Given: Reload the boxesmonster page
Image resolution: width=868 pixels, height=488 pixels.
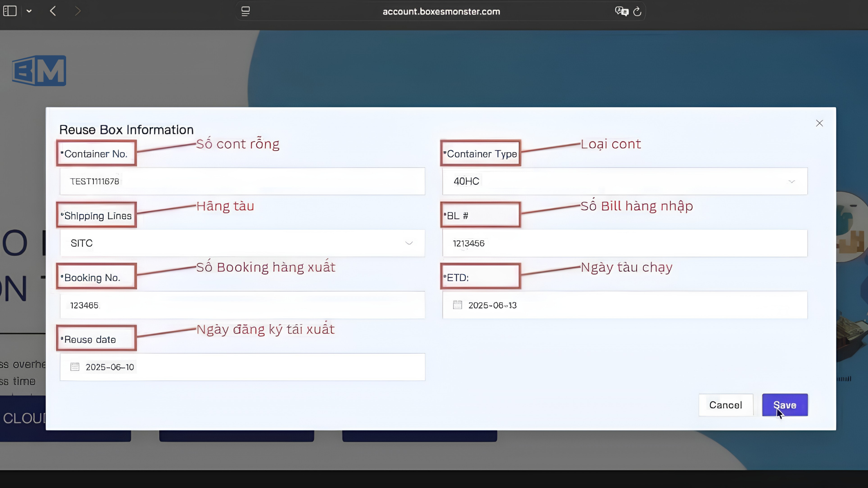Looking at the screenshot, I should [x=637, y=11].
